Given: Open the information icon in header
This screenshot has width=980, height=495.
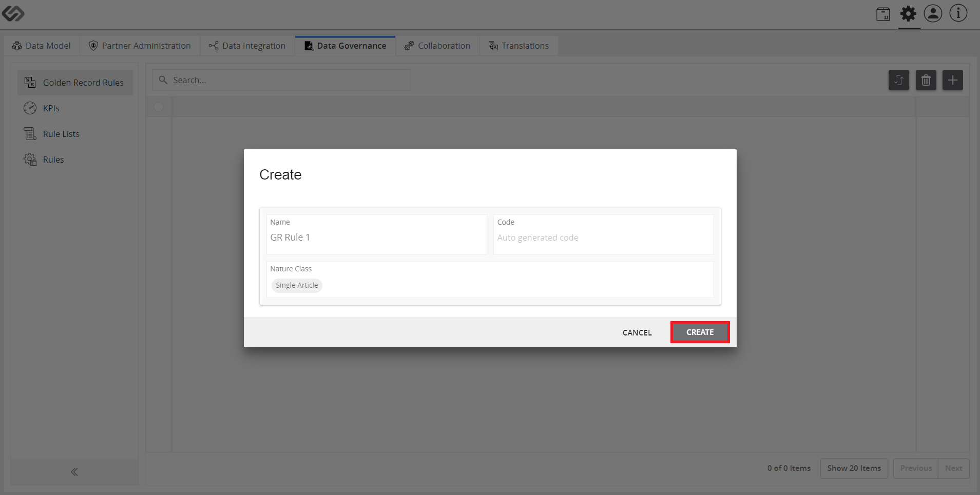Looking at the screenshot, I should pos(958,13).
